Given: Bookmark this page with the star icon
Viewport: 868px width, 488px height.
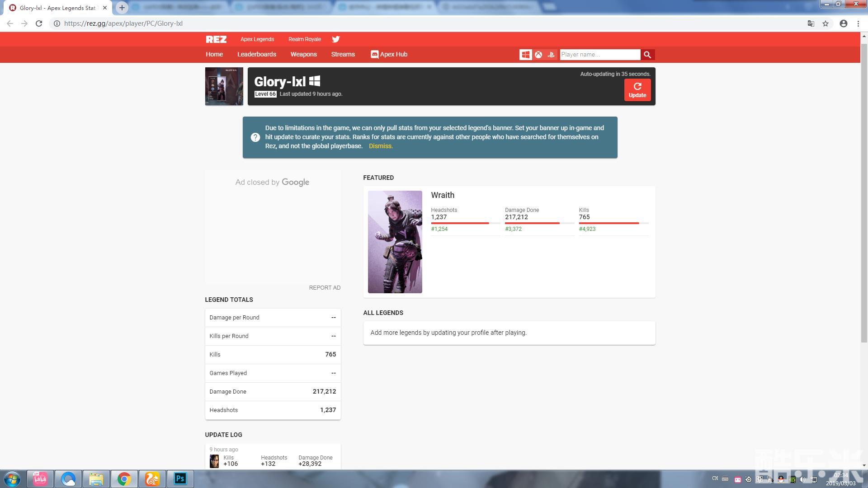Looking at the screenshot, I should coord(826,23).
